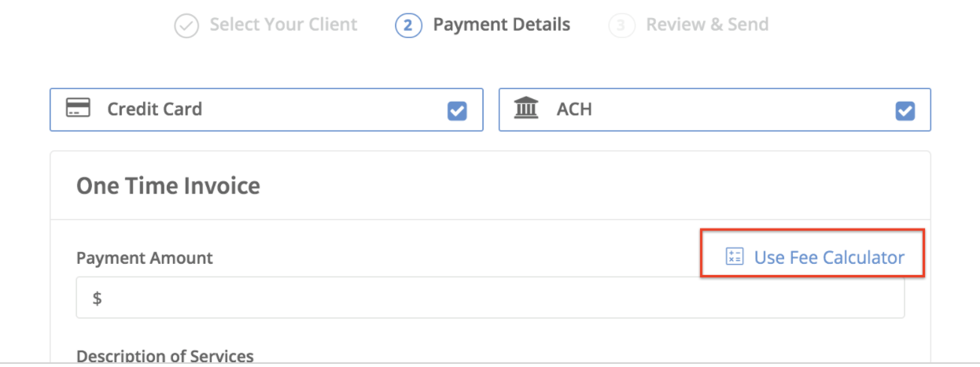The height and width of the screenshot is (367, 980).
Task: Click the credit card icon
Action: 78,108
